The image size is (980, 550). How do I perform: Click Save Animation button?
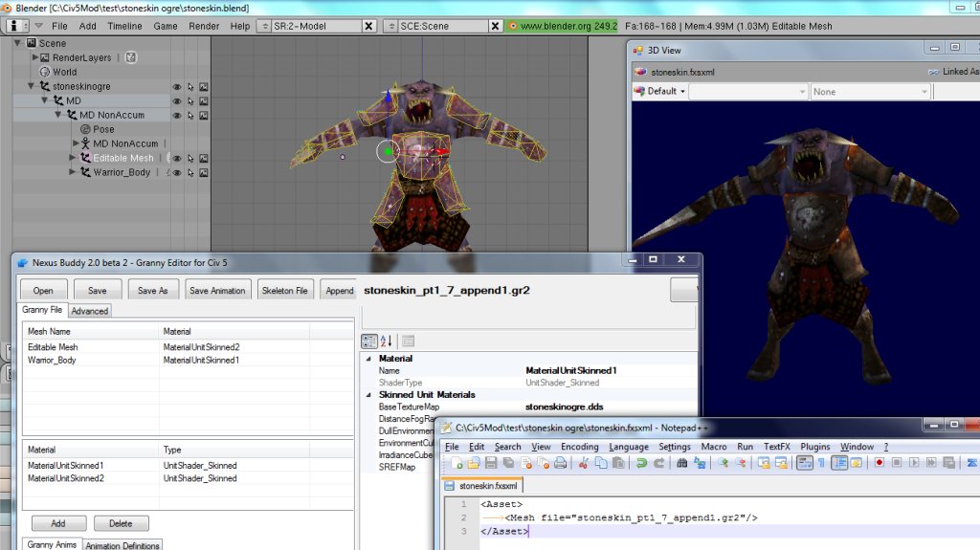217,291
